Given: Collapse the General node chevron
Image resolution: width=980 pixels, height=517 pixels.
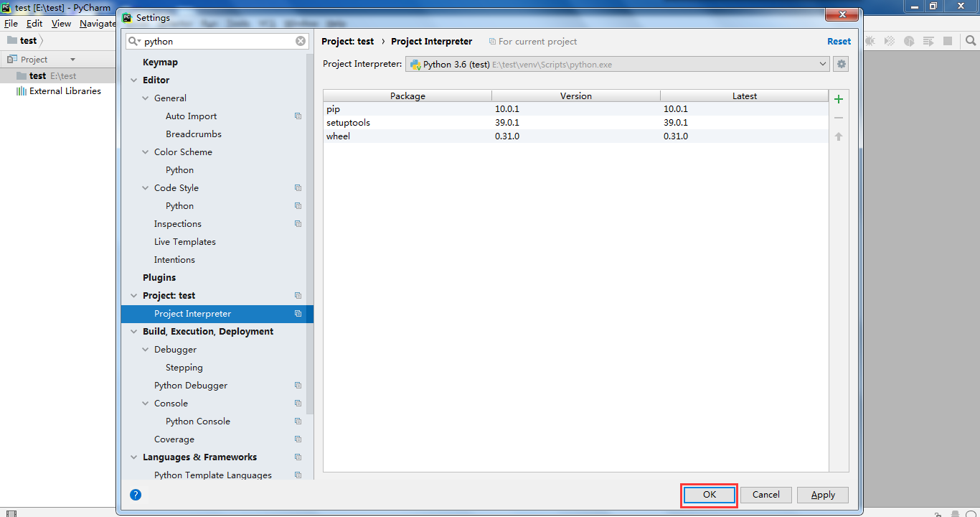Looking at the screenshot, I should [x=146, y=98].
